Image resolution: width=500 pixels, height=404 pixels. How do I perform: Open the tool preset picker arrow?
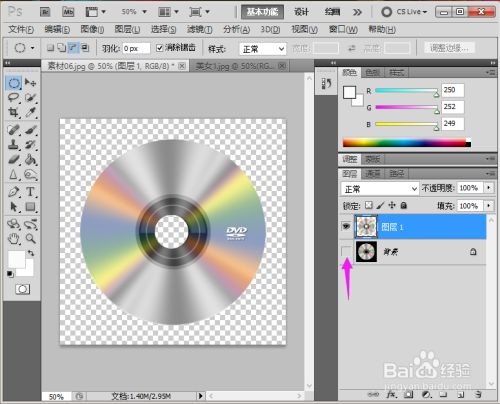click(x=32, y=48)
